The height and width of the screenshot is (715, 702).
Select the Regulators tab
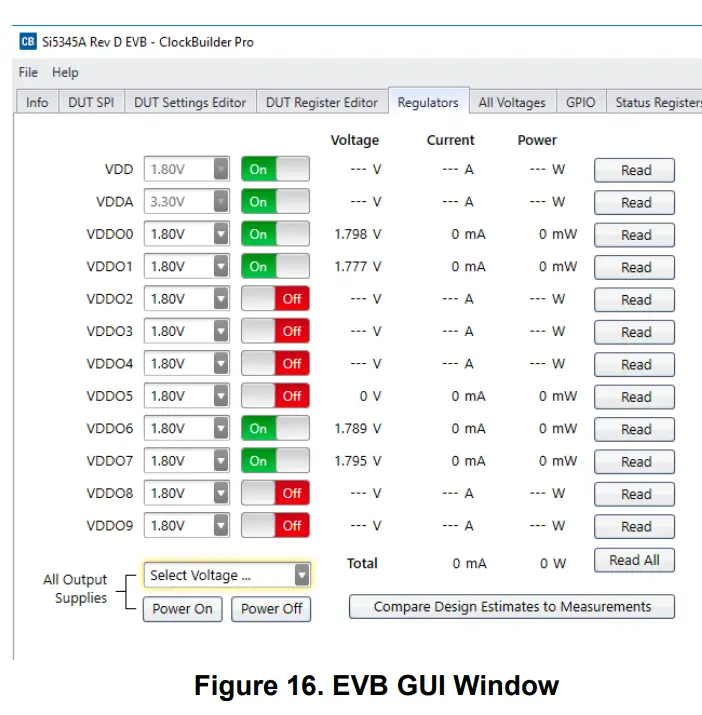click(x=428, y=101)
